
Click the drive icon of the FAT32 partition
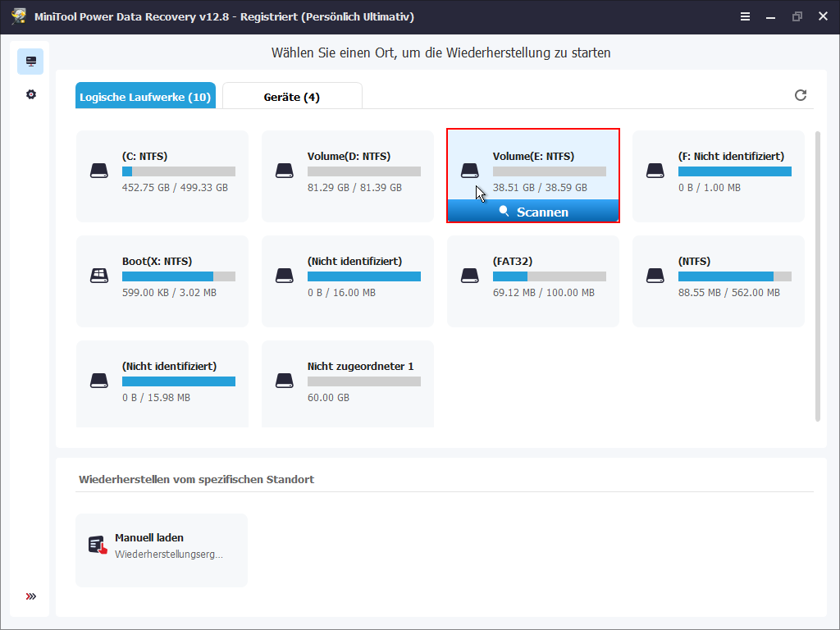tap(469, 275)
